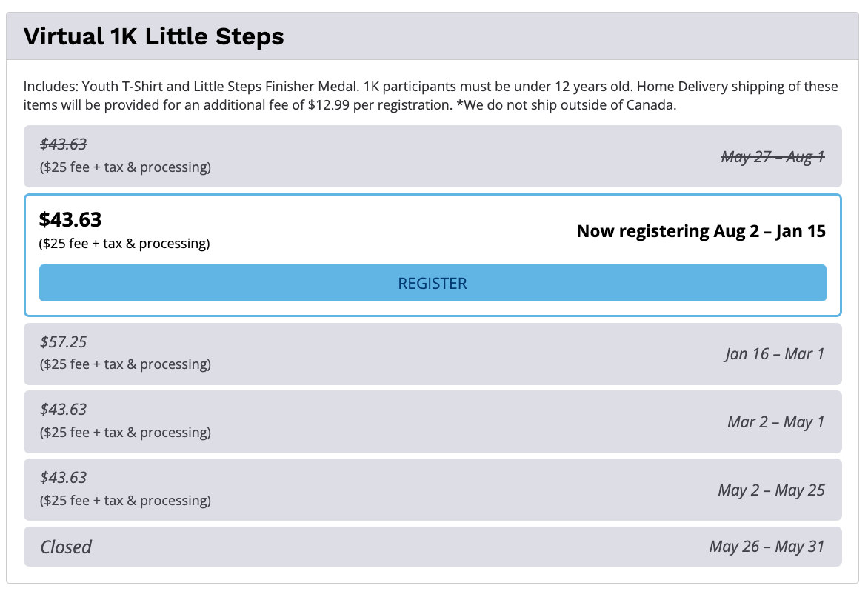Click the struck-through fee and tax note
Image resolution: width=868 pixels, height=600 pixels.
[x=125, y=167]
